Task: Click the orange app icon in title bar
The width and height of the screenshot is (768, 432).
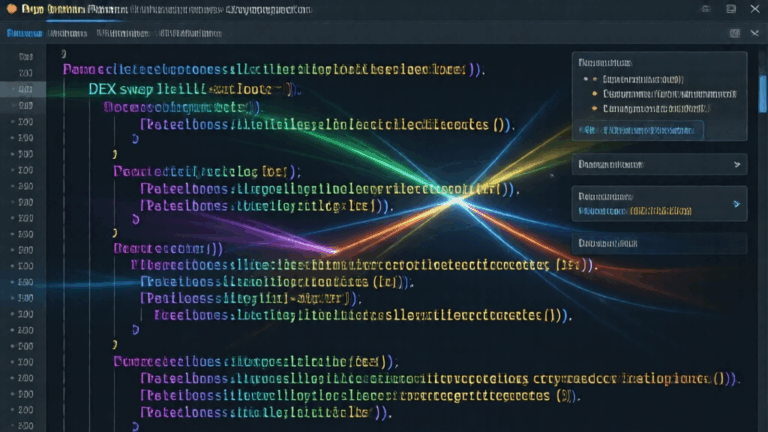Action: click(10, 8)
